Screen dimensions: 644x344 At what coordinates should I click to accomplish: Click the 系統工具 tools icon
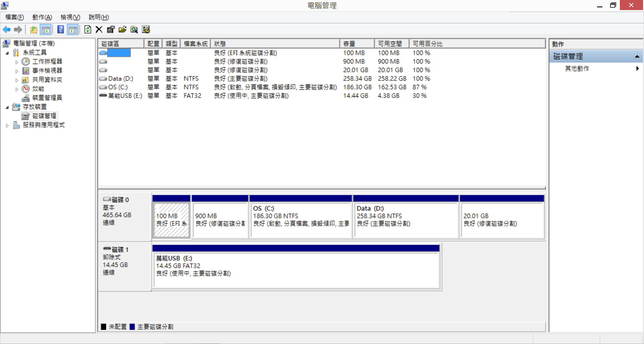[x=16, y=52]
